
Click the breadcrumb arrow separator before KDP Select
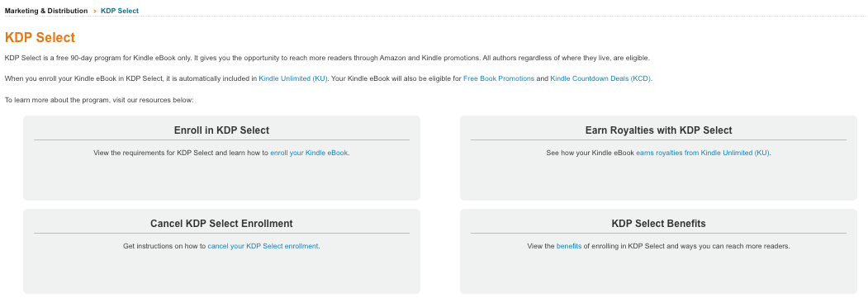click(x=95, y=11)
